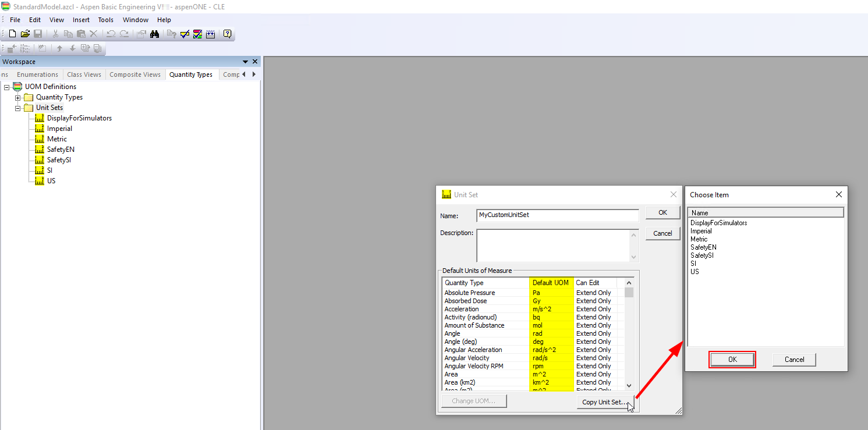
Task: Click the Name column header in Choose Item
Action: (x=766, y=213)
